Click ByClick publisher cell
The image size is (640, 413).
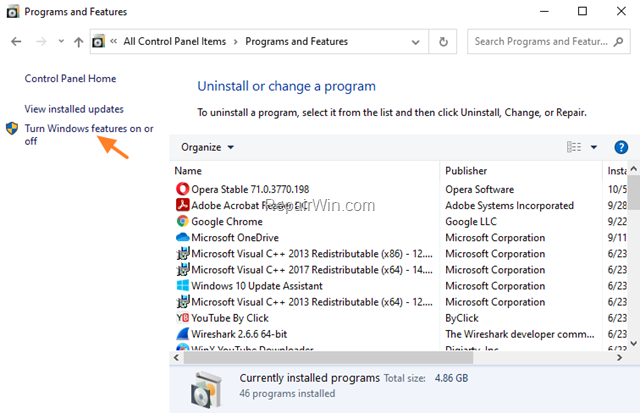tap(462, 318)
